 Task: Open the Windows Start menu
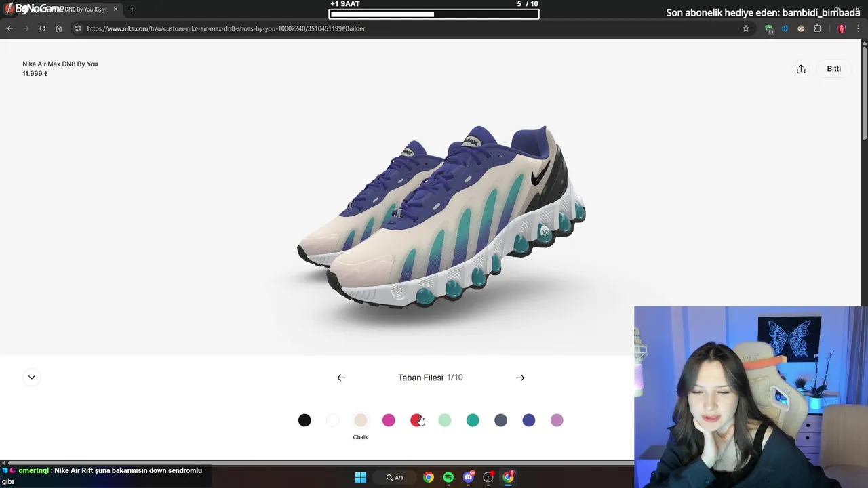[360, 477]
